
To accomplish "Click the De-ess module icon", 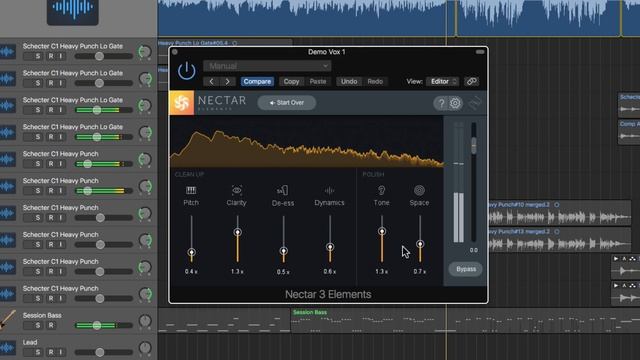I will [283, 190].
